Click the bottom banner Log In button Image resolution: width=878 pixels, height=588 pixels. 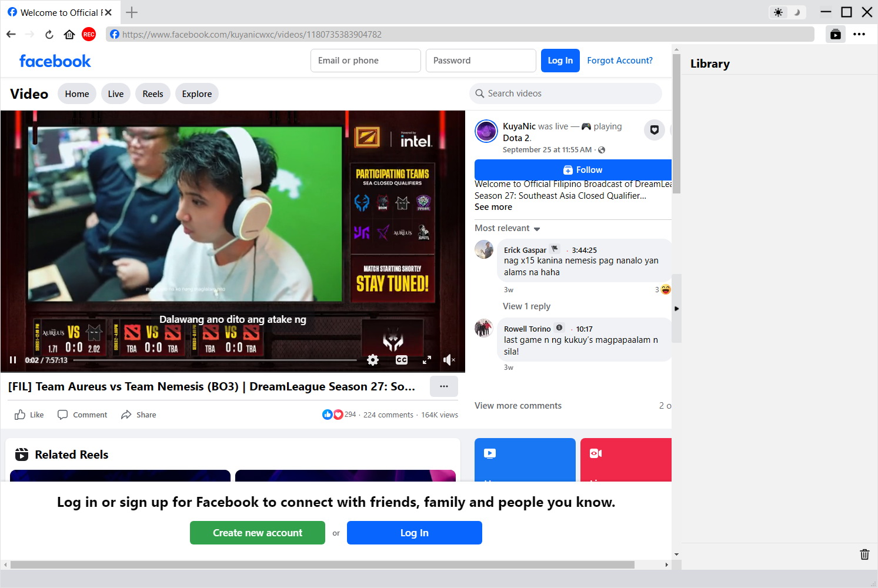pos(415,533)
